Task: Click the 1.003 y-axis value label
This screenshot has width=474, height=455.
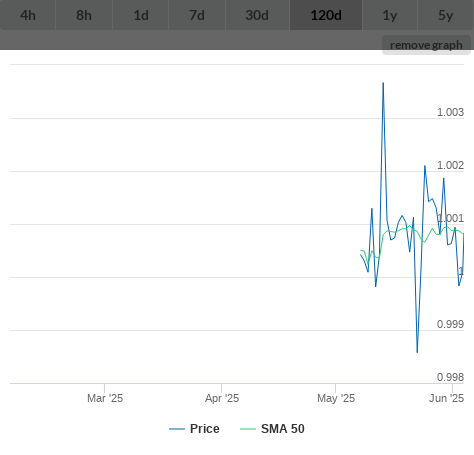Action: [450, 112]
